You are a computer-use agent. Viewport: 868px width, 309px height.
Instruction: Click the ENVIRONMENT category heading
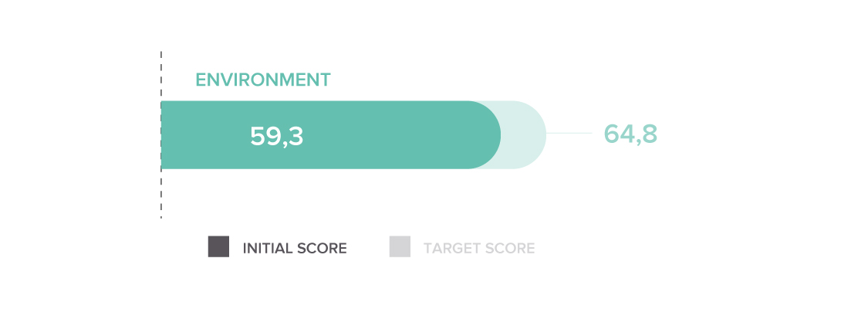click(x=263, y=80)
